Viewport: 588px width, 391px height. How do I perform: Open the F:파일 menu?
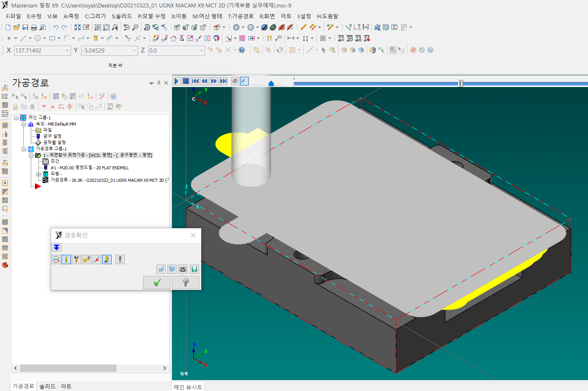[14, 16]
